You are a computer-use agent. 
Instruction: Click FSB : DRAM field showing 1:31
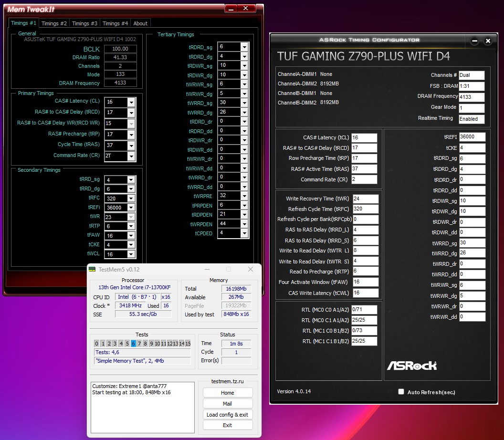tap(472, 86)
